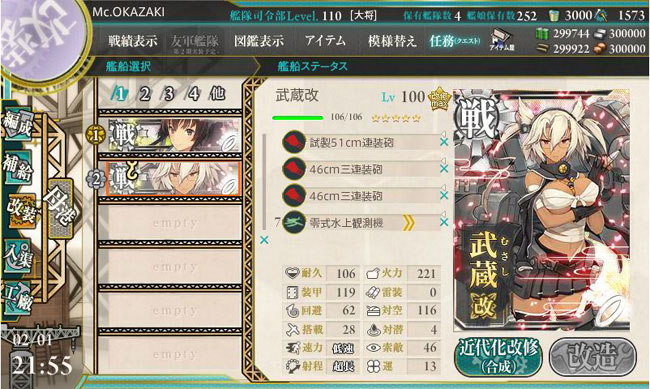Image resolution: width=650 pixels, height=389 pixels.
Task: Open the 任務 quest menu
Action: point(454,41)
